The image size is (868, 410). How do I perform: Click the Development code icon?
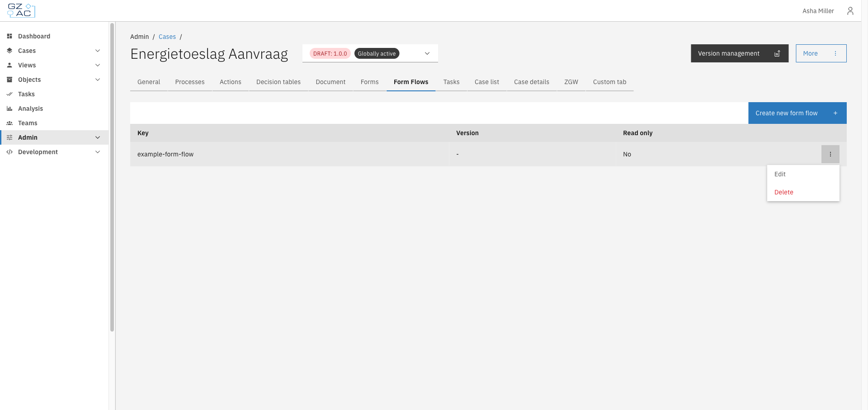[9, 152]
